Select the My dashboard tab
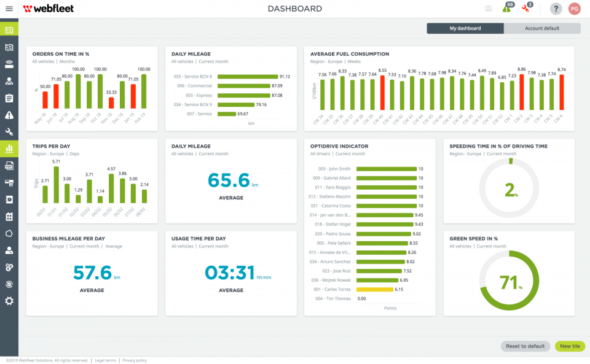590x364 pixels. click(x=465, y=28)
